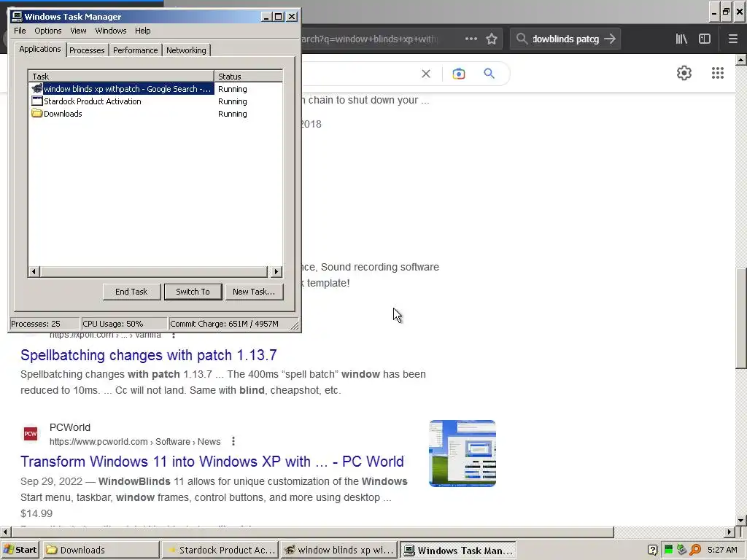Click the Task Manager title bar icon
Viewport: 747px width, 560px height.
(x=17, y=17)
